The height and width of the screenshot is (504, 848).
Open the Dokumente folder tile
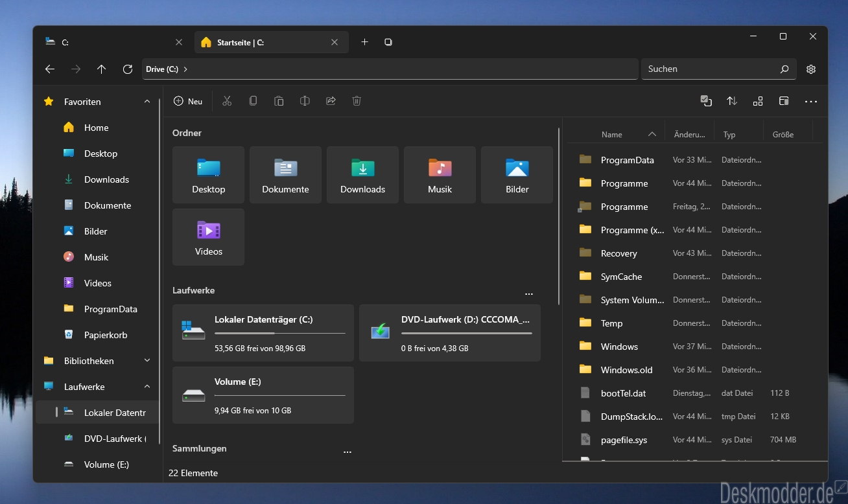click(285, 175)
